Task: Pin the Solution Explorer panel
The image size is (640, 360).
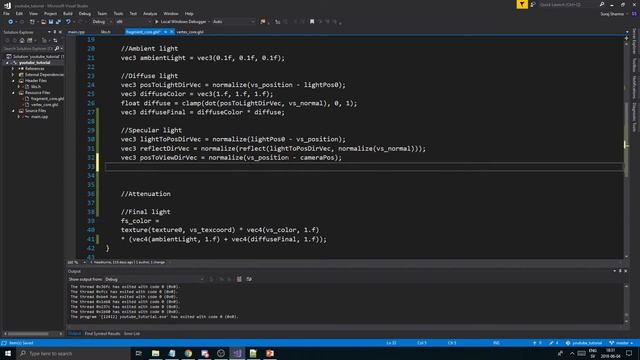Action: [55, 32]
